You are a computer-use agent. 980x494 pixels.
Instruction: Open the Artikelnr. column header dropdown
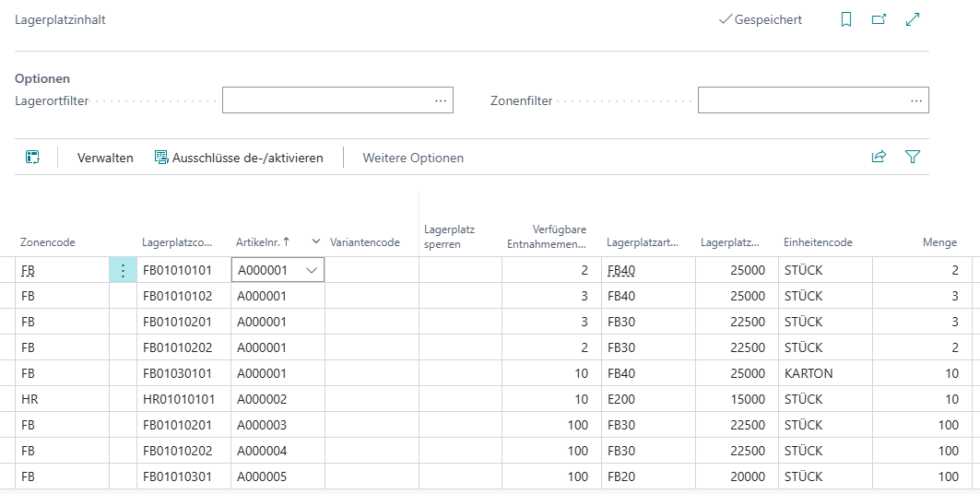[x=316, y=241]
